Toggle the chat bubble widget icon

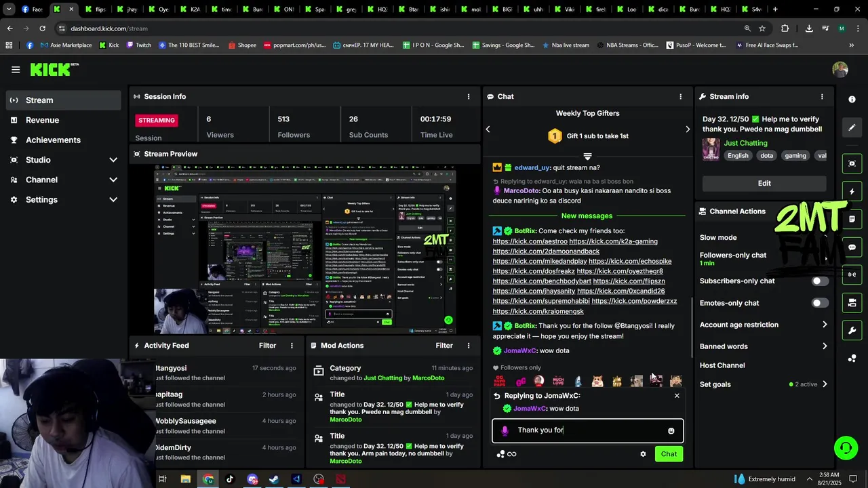click(x=852, y=247)
